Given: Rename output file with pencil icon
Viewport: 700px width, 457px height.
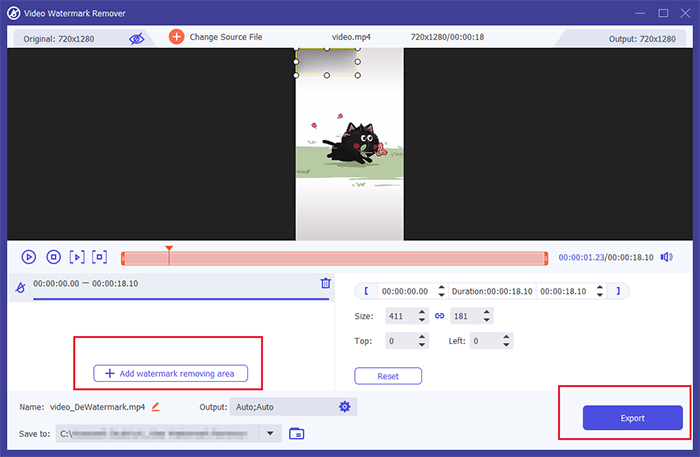Looking at the screenshot, I should (155, 407).
